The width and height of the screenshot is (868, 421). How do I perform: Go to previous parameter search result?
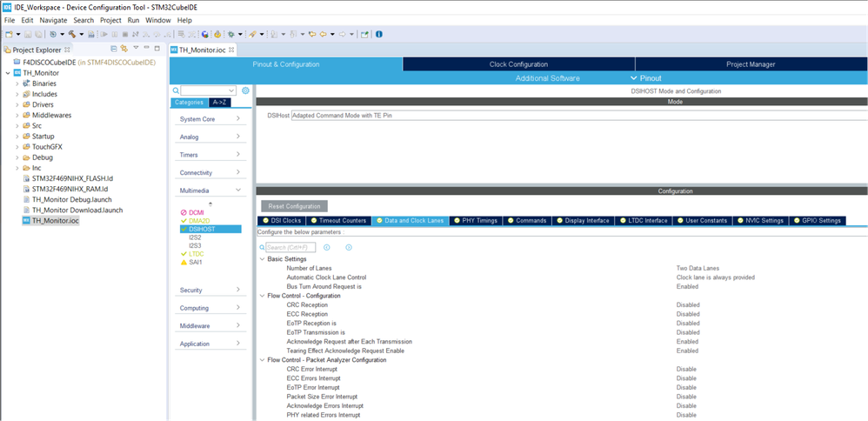tap(327, 247)
